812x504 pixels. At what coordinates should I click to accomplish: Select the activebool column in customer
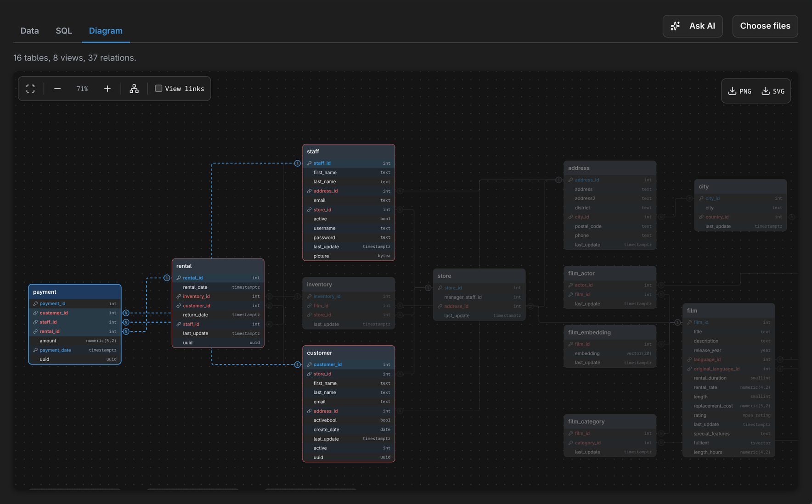tap(349, 420)
